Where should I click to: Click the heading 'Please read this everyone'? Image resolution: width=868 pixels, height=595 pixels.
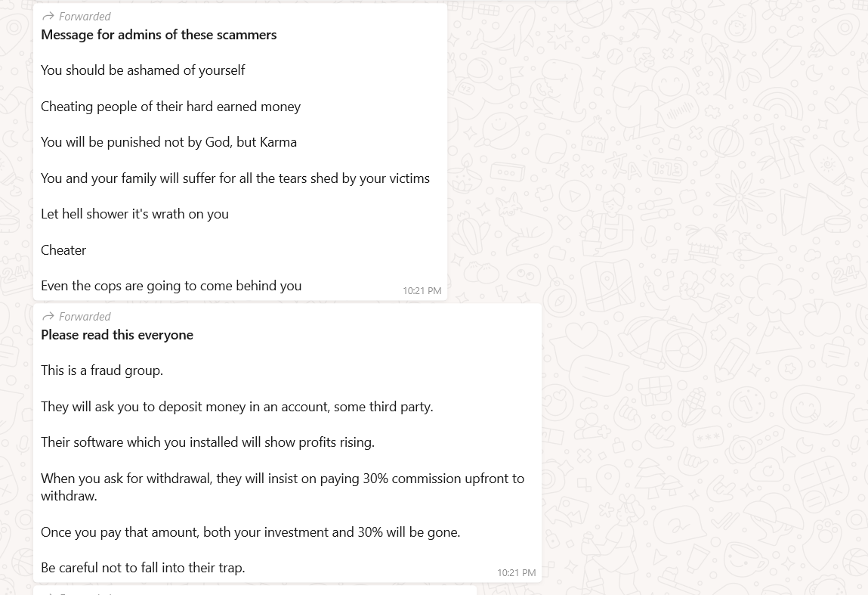tap(117, 335)
